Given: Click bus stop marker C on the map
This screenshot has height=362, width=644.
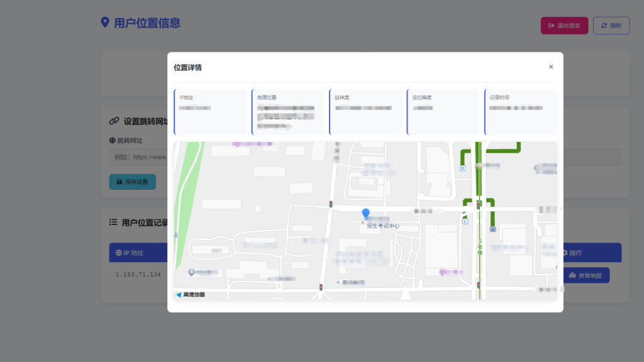Looking at the screenshot, I should point(465,221).
